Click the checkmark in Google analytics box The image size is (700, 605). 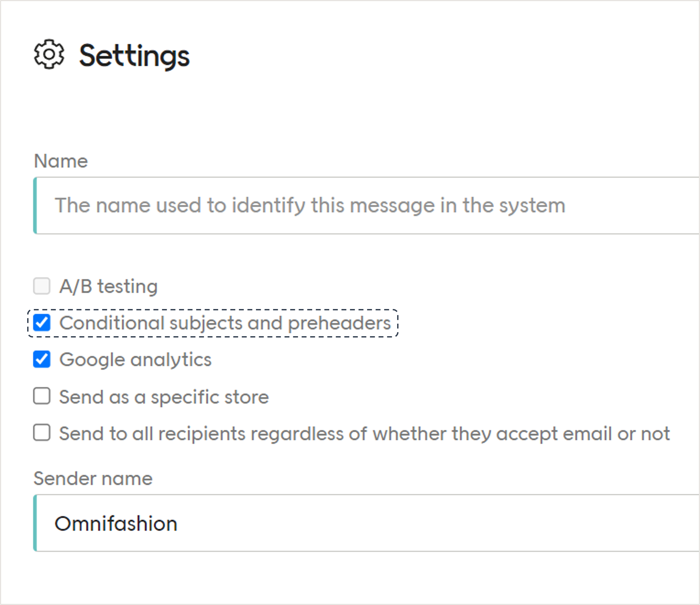tap(42, 359)
